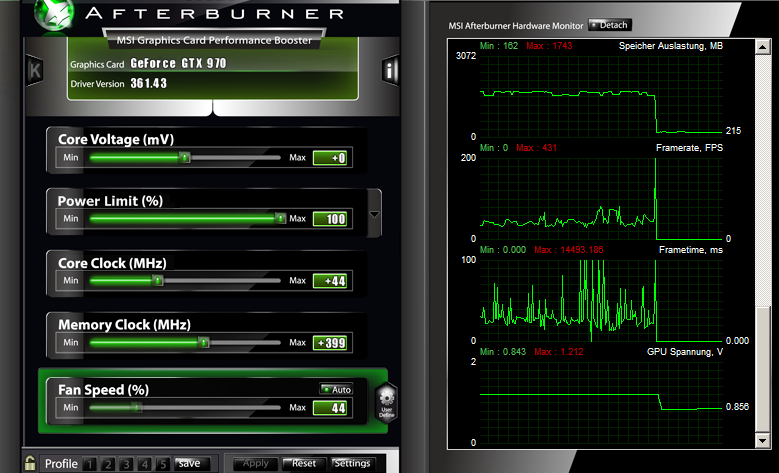Click the Speicher Auslastung, MB graph label
779x473 pixels.
coord(671,46)
